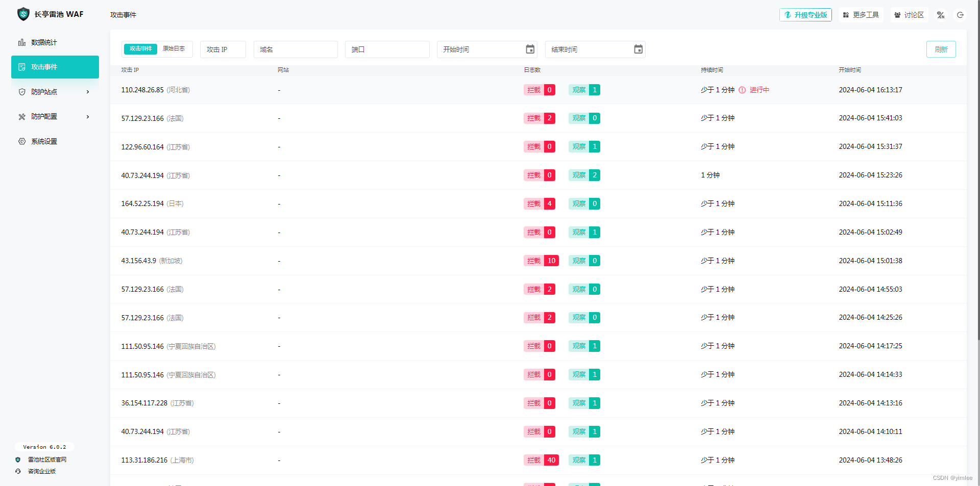980x486 pixels.
Task: Click 升级专业版 upgrade button
Action: tap(805, 15)
